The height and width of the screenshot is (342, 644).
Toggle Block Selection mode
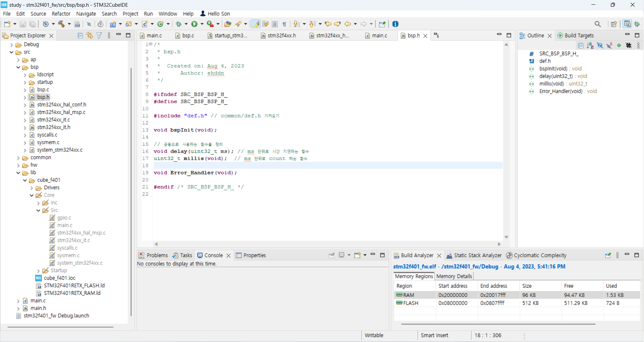tap(275, 24)
